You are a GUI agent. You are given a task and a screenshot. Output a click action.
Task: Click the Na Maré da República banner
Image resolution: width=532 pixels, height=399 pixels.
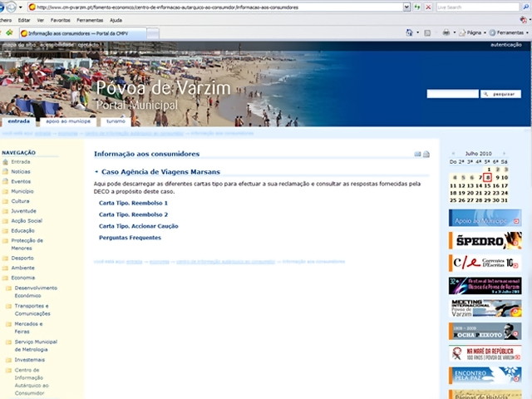point(485,353)
